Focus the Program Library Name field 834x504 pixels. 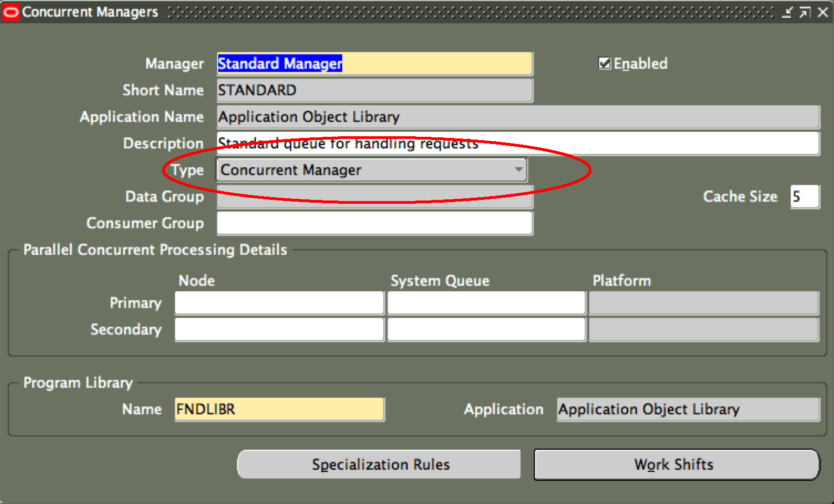279,409
